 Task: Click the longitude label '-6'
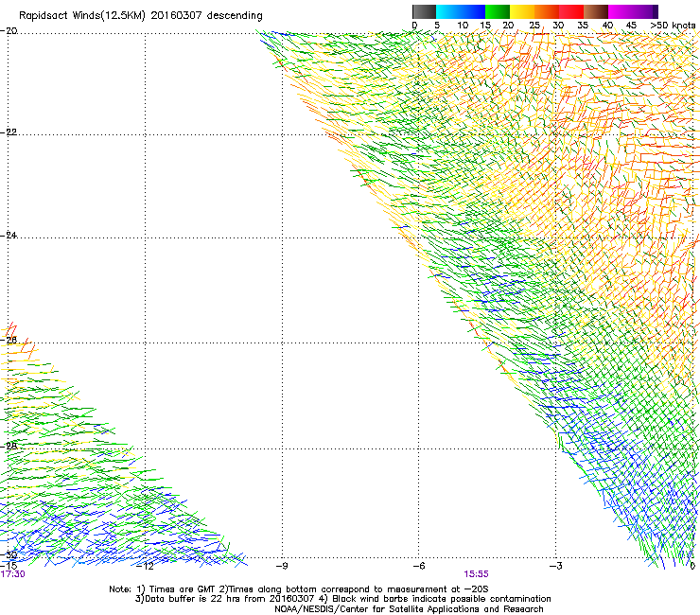click(419, 567)
